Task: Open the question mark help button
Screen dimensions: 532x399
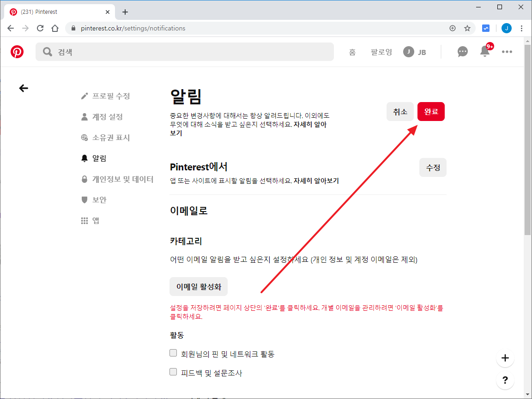Action: coord(505,380)
